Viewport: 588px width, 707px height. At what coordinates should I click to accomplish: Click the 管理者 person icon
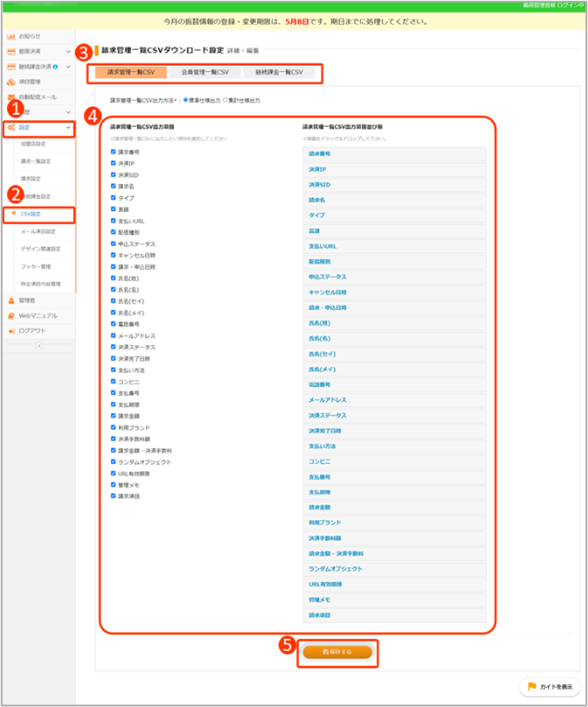pyautogui.click(x=11, y=301)
